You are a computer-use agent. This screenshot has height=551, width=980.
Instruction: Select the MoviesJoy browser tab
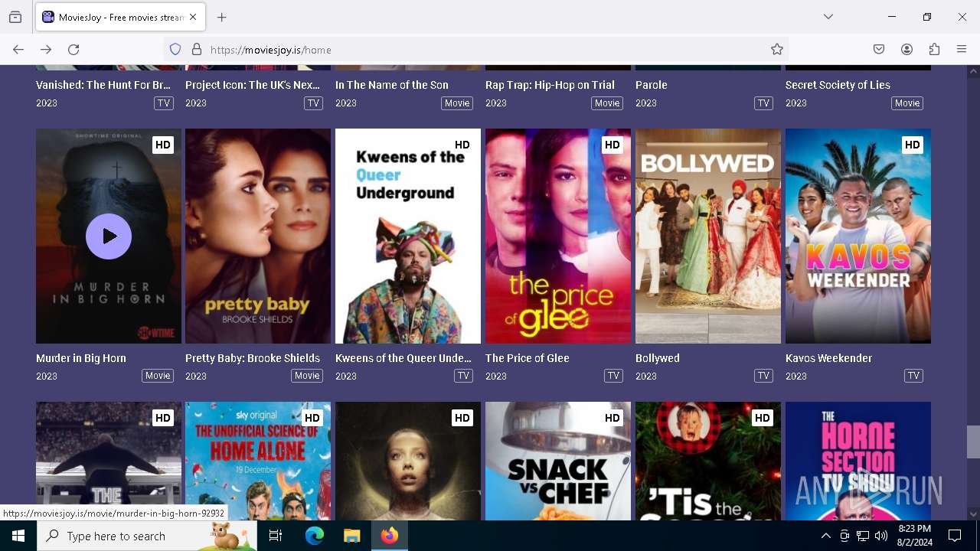coord(120,17)
